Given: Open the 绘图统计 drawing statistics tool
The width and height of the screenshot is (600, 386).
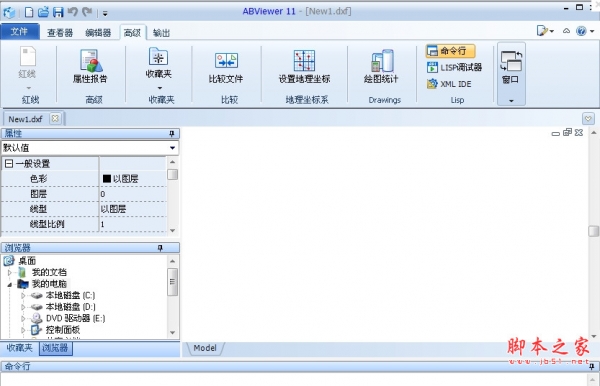Looking at the screenshot, I should (x=381, y=66).
